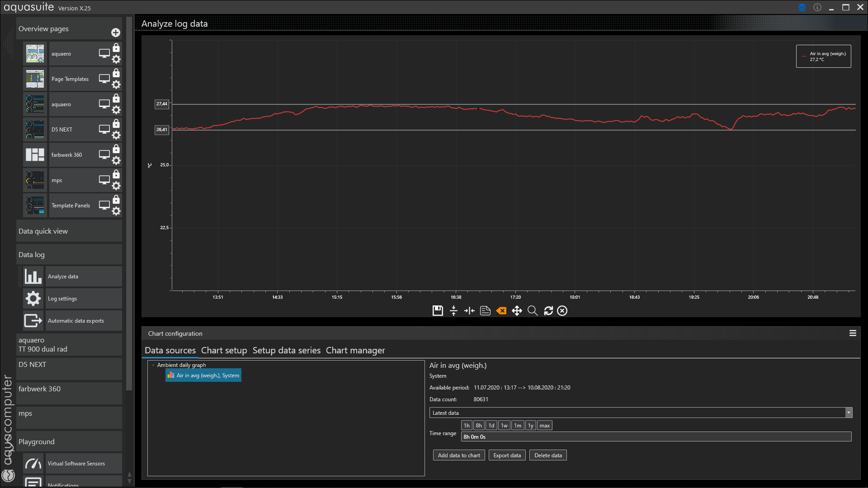Toggle lock on Page Templates overview page
Screen dimensions: 868x488
(x=116, y=73)
